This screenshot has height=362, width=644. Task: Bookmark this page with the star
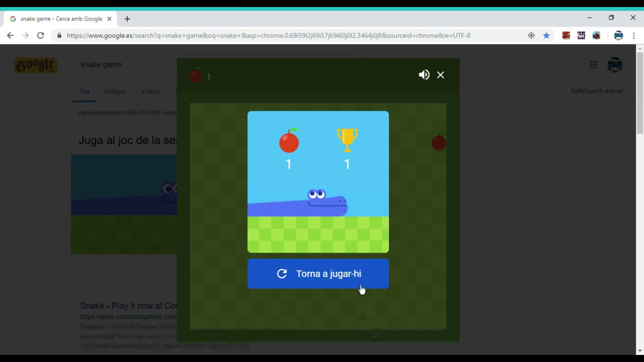click(546, 36)
